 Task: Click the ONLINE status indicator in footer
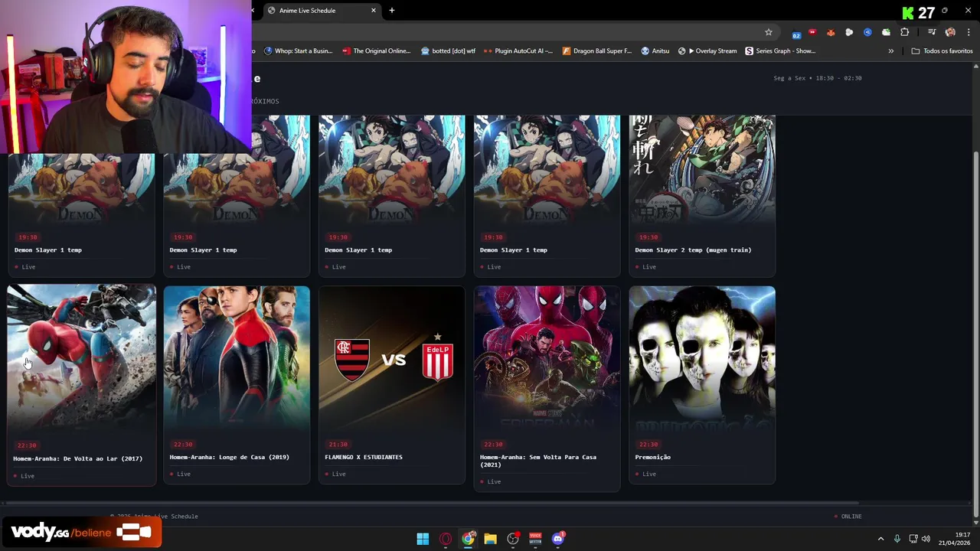(848, 516)
